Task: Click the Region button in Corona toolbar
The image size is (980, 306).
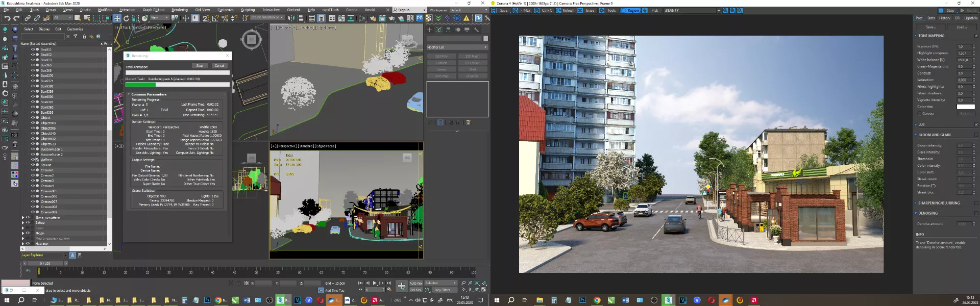Action: tap(630, 10)
